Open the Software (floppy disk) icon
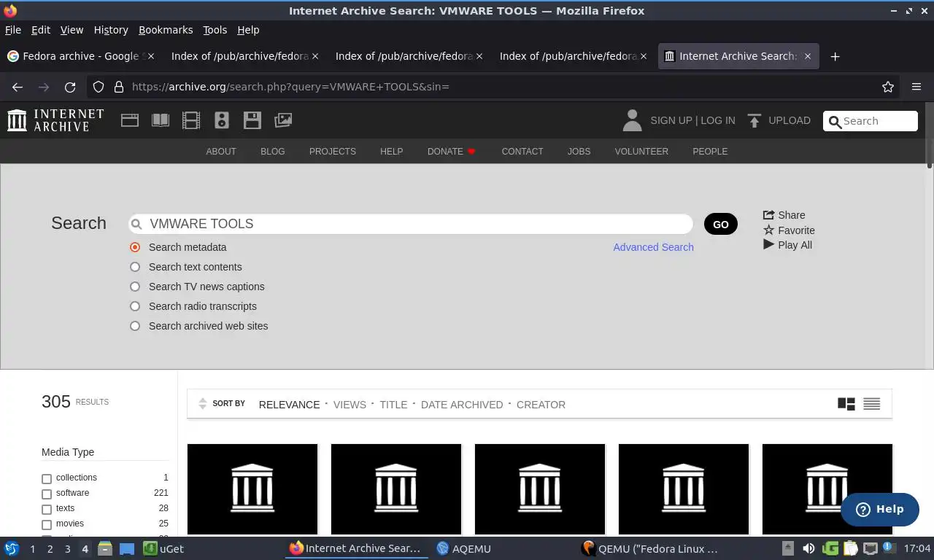934x560 pixels. point(252,120)
